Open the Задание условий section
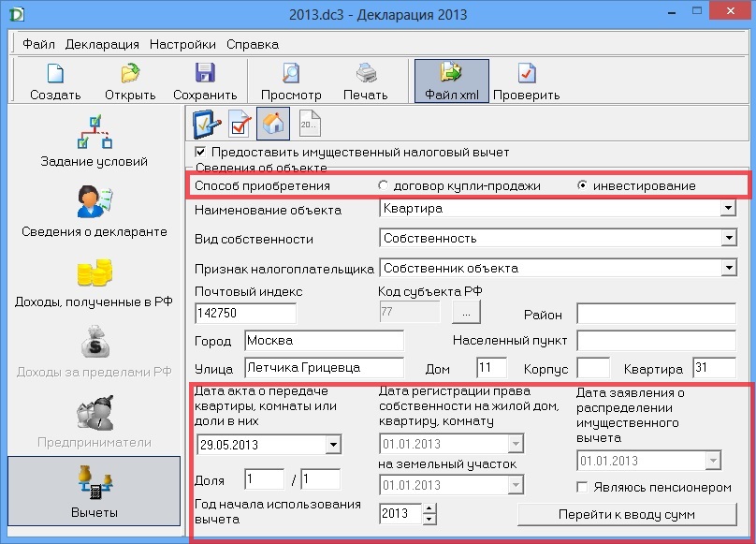Image resolution: width=756 pixels, height=544 pixels. [94, 141]
